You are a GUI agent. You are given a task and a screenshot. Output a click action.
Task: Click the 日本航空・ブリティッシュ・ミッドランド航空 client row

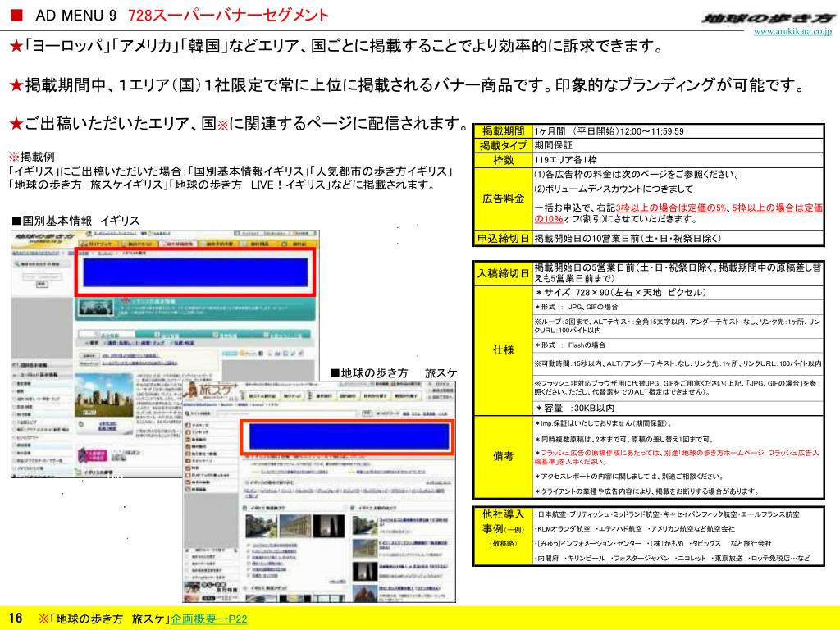(x=667, y=514)
